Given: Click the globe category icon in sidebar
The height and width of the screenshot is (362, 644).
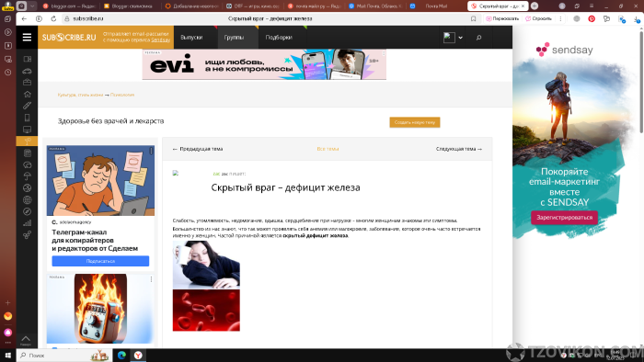Looking at the screenshot, I should (27, 200).
